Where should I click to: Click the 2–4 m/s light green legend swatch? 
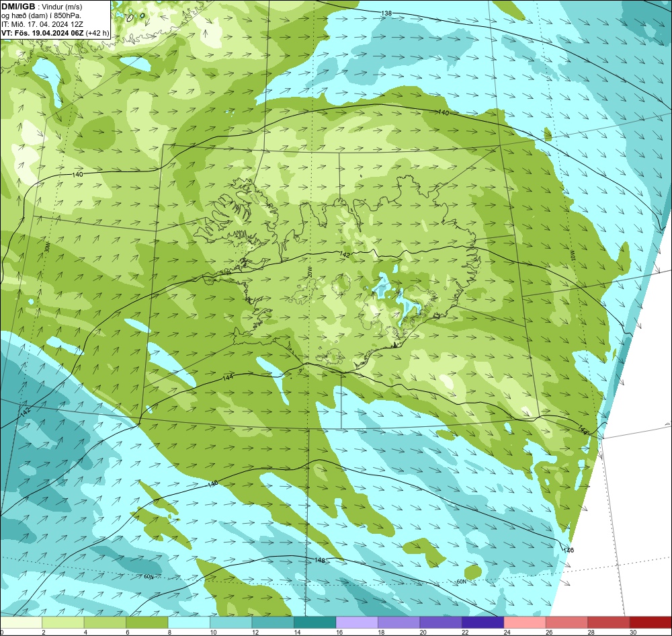[63, 623]
